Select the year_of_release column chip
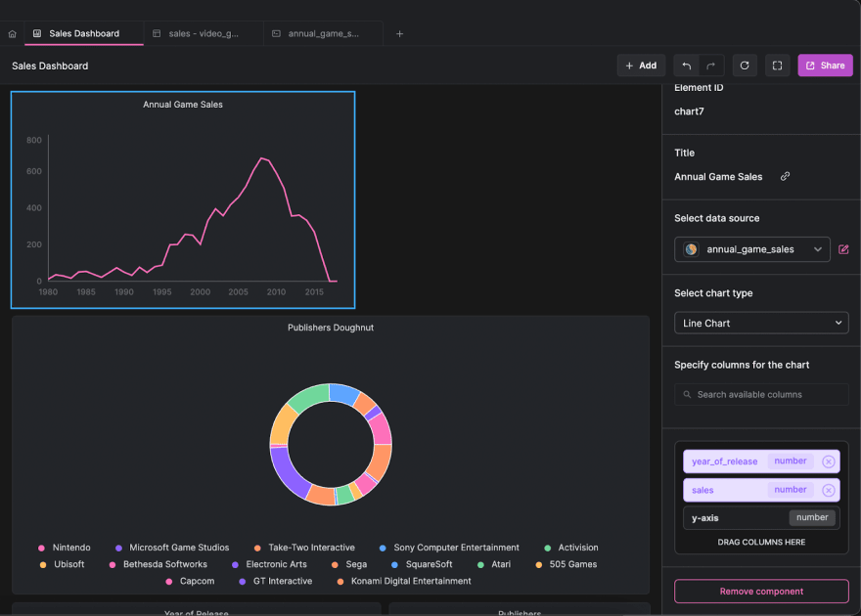 (761, 462)
